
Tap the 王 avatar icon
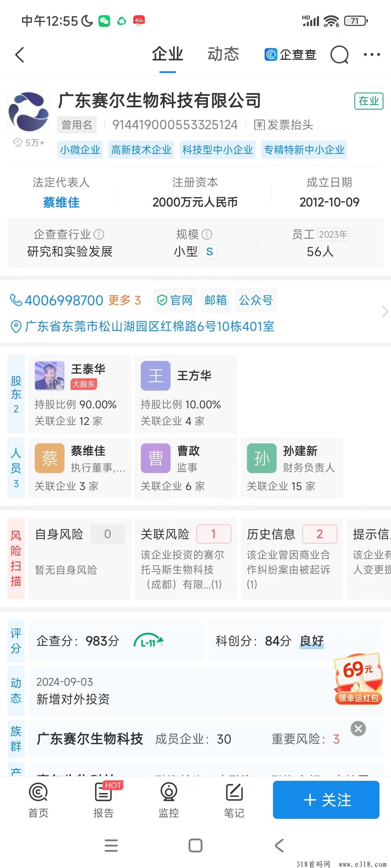(x=156, y=375)
